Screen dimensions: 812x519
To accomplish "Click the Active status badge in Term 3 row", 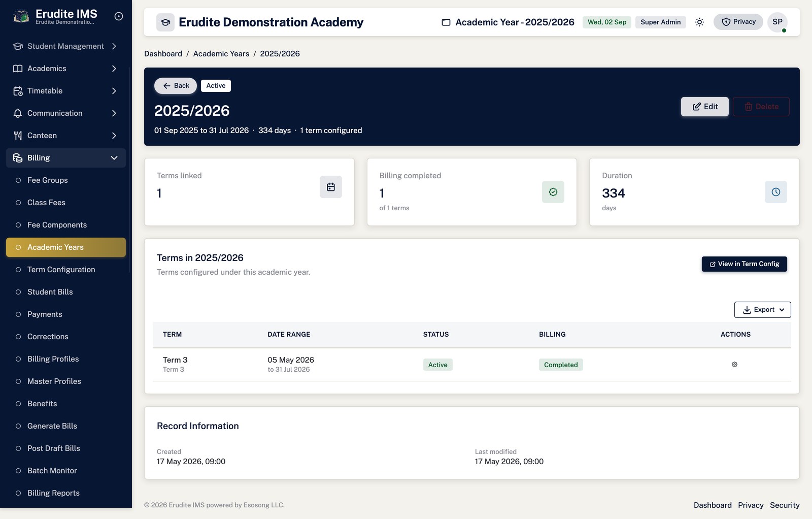I will click(x=438, y=365).
